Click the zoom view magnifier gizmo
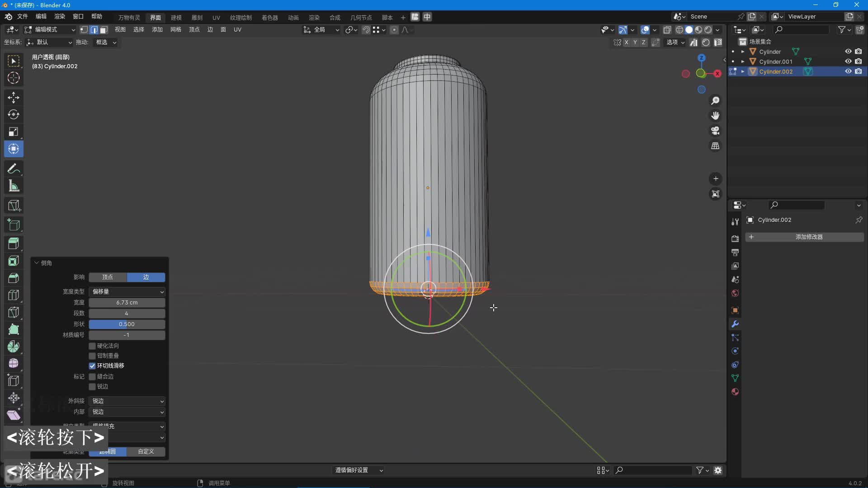868x488 pixels. point(715,100)
